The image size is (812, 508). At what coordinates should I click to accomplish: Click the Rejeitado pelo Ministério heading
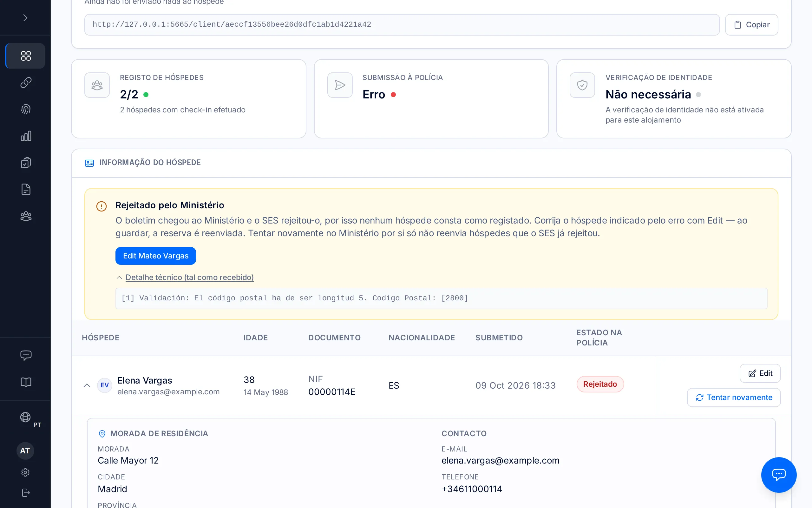coord(170,205)
